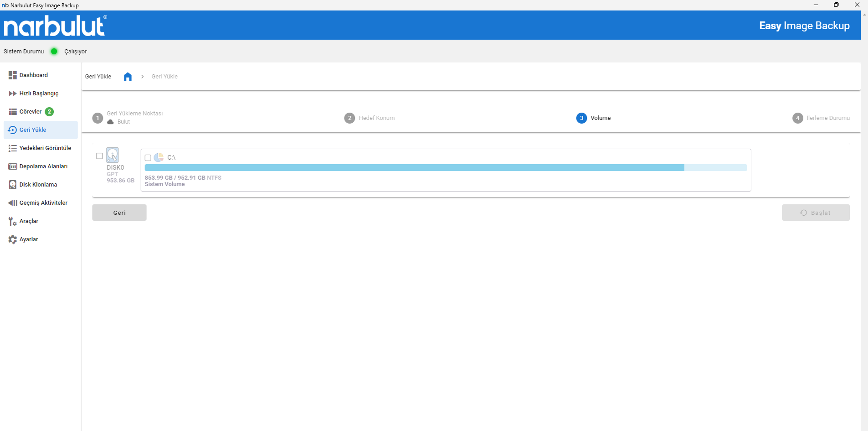Click the Hızlı Başlangıç fast-forward icon

click(12, 93)
